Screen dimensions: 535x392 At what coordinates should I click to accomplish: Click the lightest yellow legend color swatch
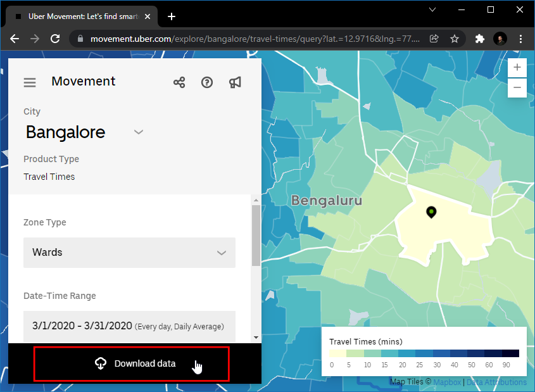[x=337, y=353]
